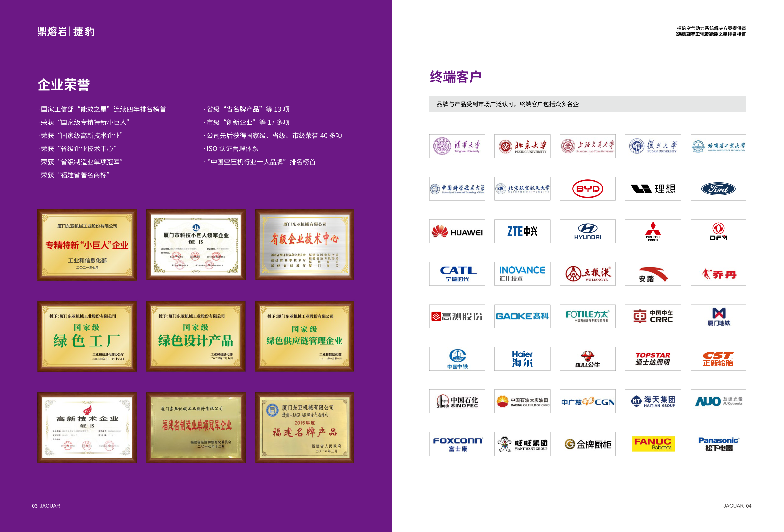Select the 高新技术企业证书 certificate image
This screenshot has height=532, width=784.
click(87, 427)
